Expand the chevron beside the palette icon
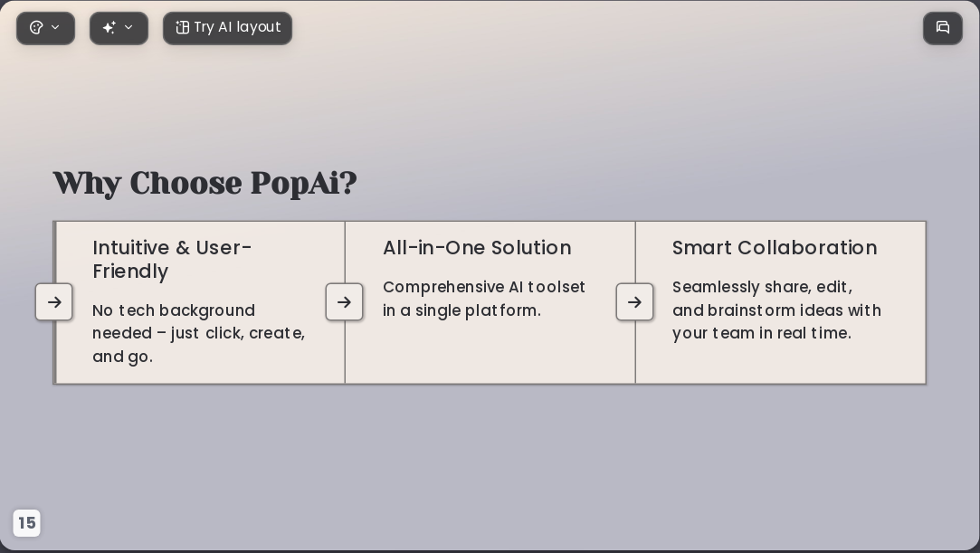980x553 pixels. click(x=55, y=27)
